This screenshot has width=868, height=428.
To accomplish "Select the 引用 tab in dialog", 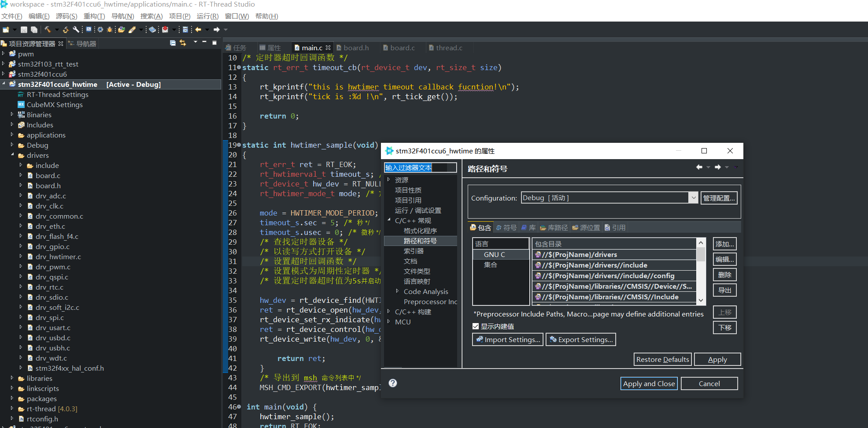I will click(x=615, y=227).
